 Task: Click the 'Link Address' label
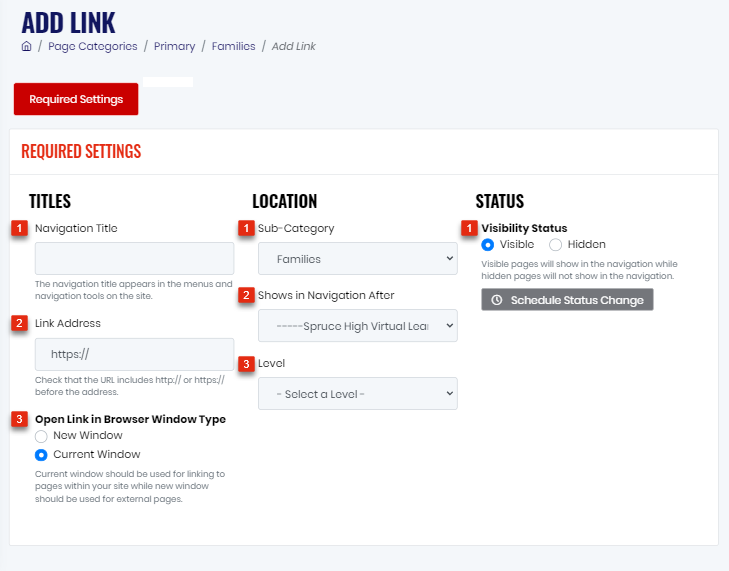point(68,323)
